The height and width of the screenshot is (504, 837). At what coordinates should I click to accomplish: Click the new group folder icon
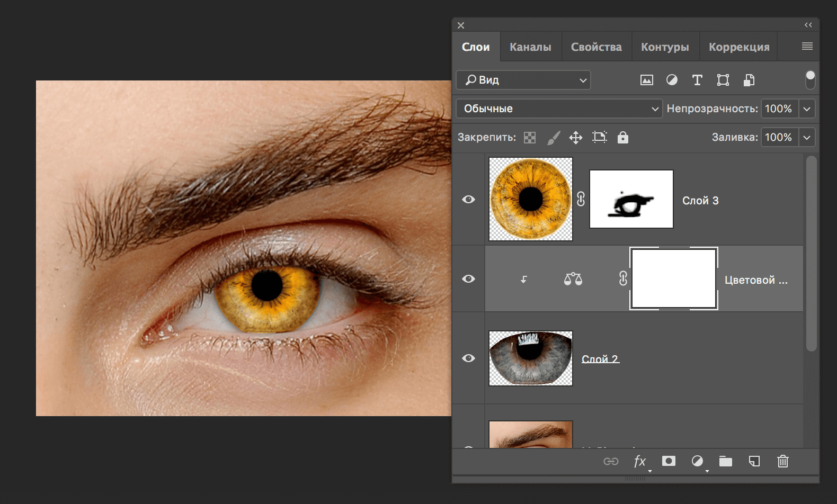pyautogui.click(x=725, y=461)
